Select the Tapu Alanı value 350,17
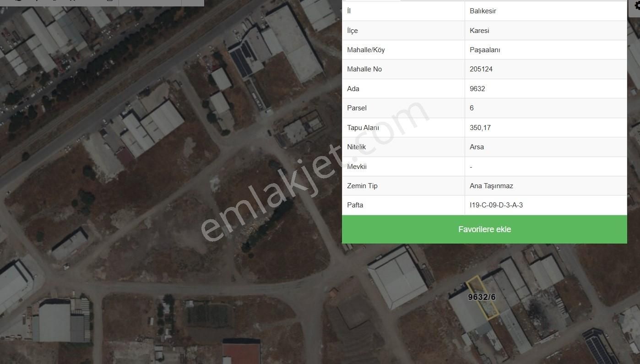640x364 pixels. coord(480,127)
